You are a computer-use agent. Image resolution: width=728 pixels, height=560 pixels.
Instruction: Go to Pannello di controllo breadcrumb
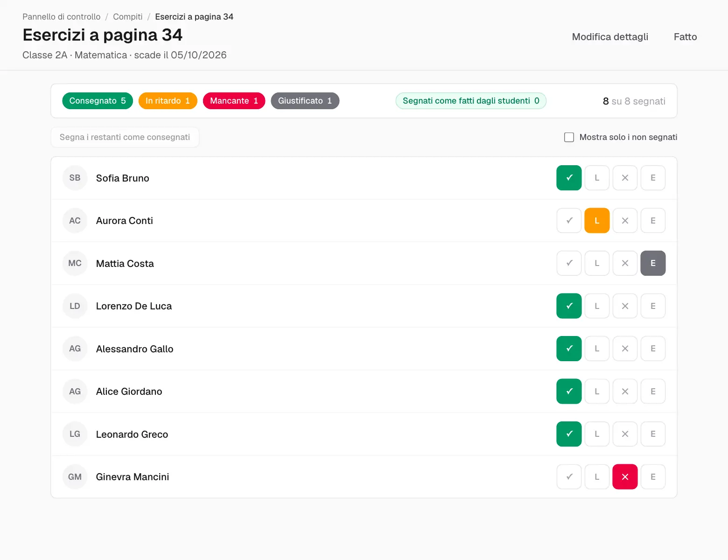tap(61, 17)
